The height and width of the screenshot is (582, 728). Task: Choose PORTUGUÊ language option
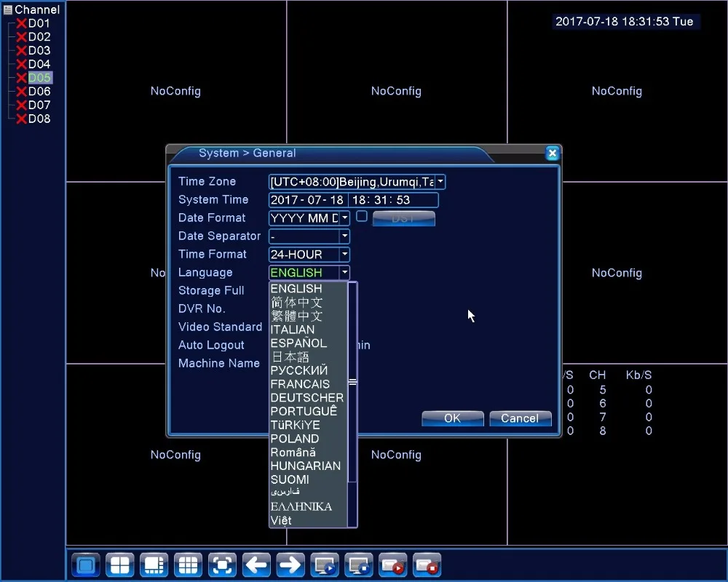click(x=308, y=411)
